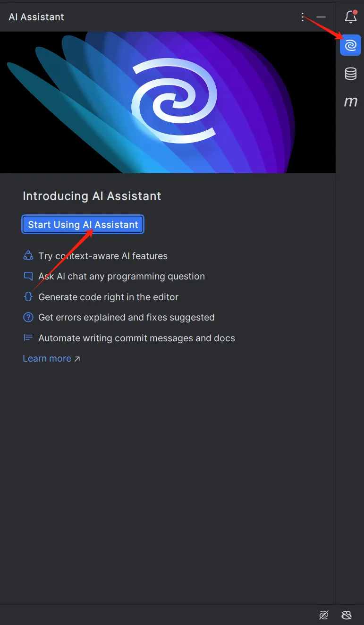Click the crossed-out AI spiral status bar icon
This screenshot has height=625, width=364.
pyautogui.click(x=323, y=615)
